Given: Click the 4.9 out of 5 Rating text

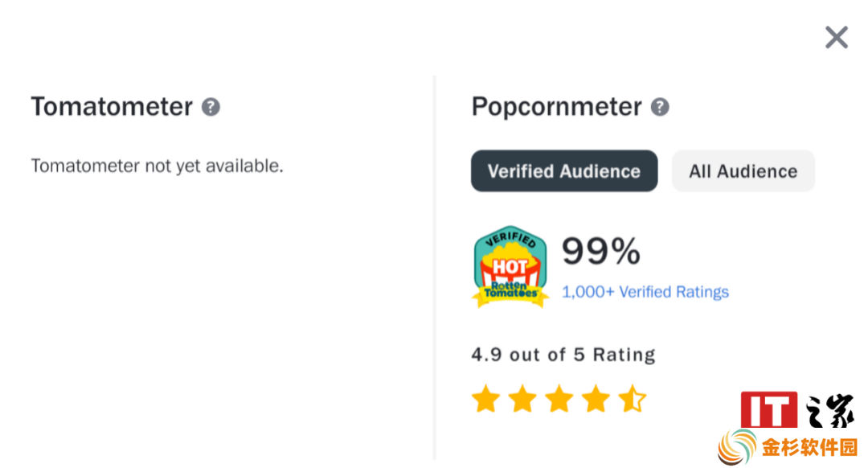Looking at the screenshot, I should point(563,355).
